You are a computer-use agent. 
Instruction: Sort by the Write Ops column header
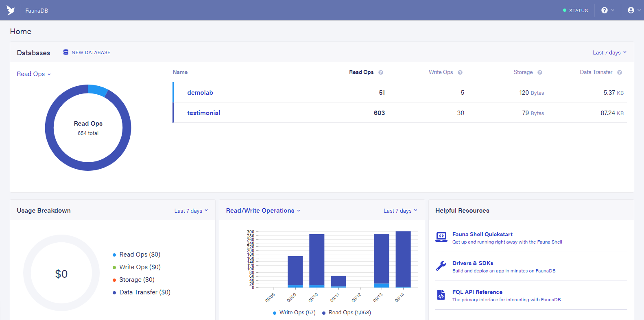441,72
